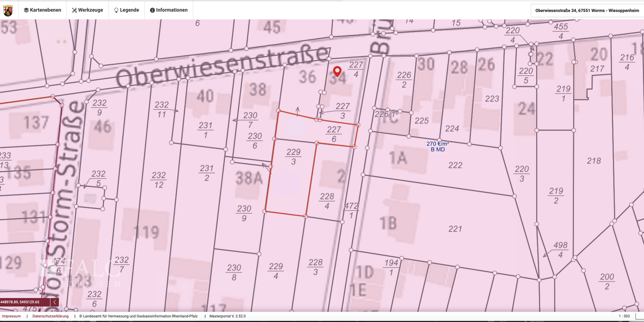The height and width of the screenshot is (322, 644).
Task: Open the Informationen menu
Action: (169, 10)
